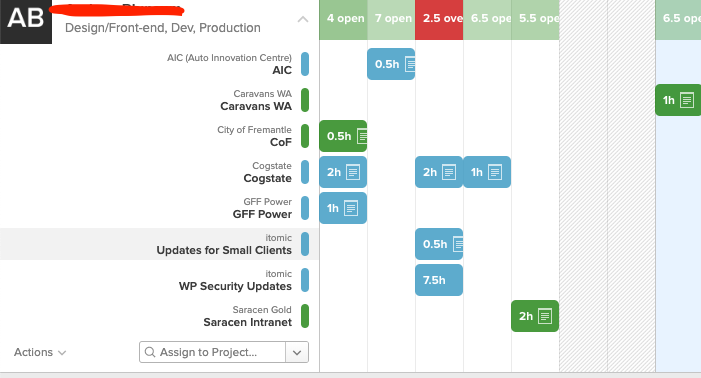
Task: Select the 4 open availability header
Action: [x=343, y=20]
